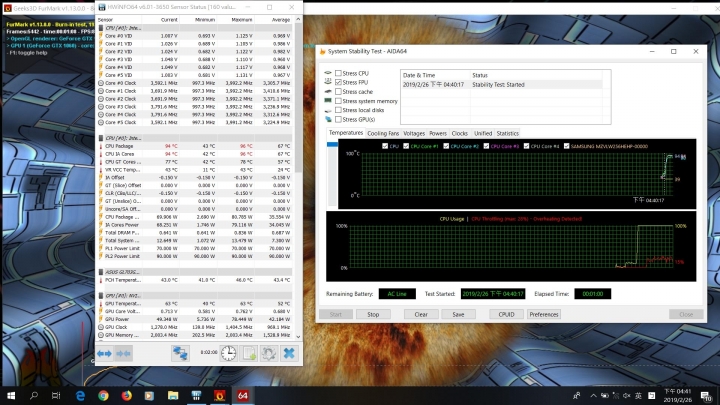Click the Clear button in AIDA64
The width and height of the screenshot is (720, 405).
(x=421, y=315)
